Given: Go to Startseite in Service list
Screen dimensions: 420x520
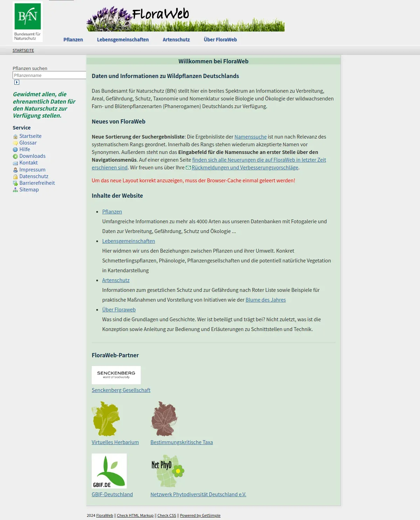Looking at the screenshot, I should coord(30,136).
